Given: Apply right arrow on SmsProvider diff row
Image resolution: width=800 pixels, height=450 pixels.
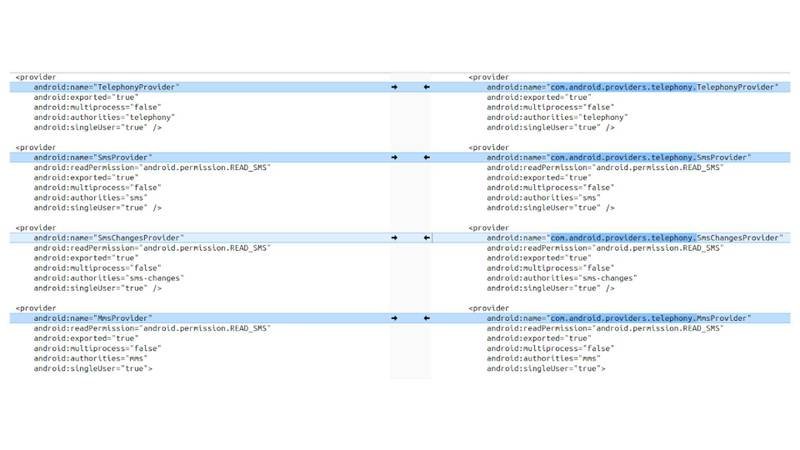Looking at the screenshot, I should (x=394, y=158).
